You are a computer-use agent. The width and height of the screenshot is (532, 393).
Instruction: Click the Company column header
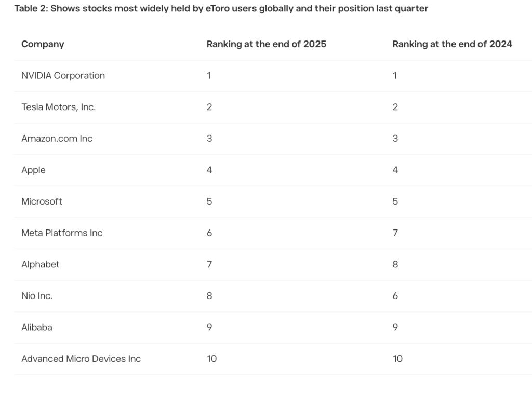43,44
